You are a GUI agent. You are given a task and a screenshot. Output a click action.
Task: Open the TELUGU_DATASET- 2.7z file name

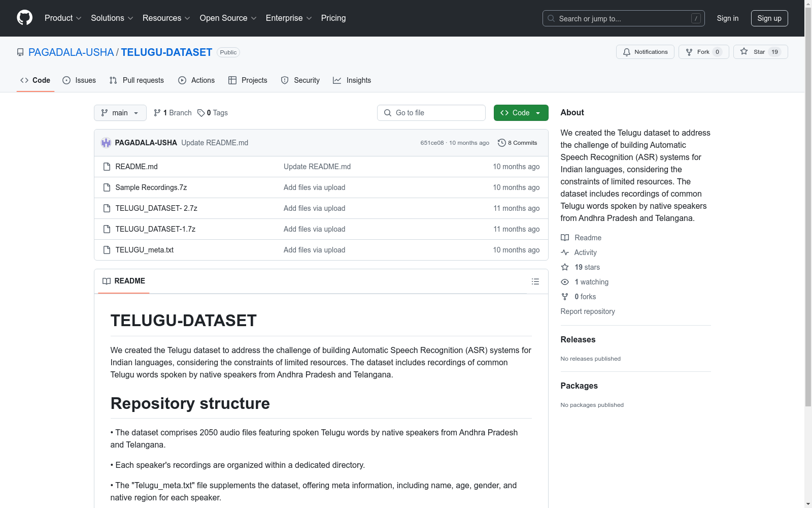(x=156, y=208)
